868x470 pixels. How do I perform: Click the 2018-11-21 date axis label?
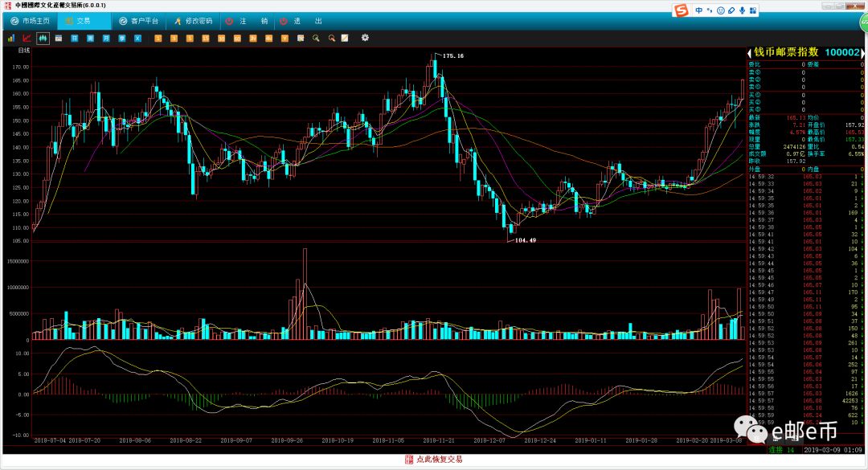pos(439,440)
